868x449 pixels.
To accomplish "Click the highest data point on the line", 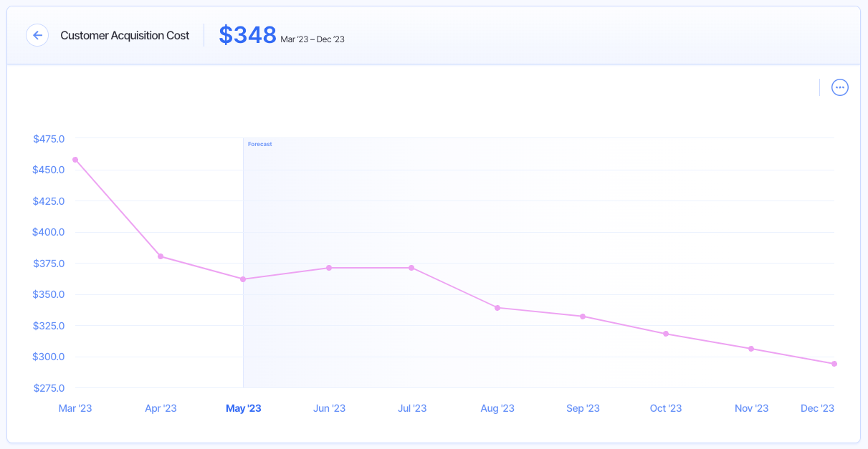I will (75, 158).
